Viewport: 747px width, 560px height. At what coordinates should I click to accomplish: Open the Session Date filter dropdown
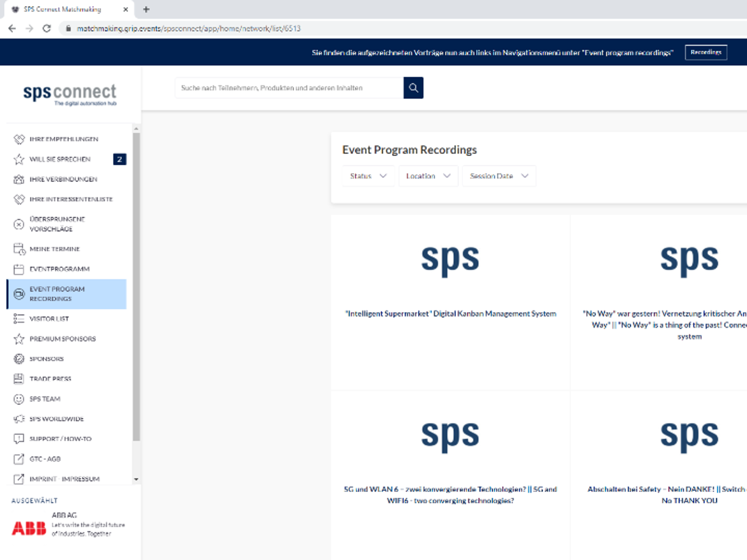499,176
